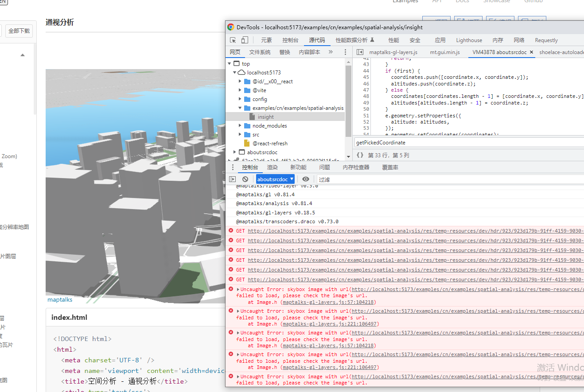Image resolution: width=584 pixels, height=392 pixels.
Task: Click the hide navigator panel icon beside editor tabs
Action: click(361, 51)
